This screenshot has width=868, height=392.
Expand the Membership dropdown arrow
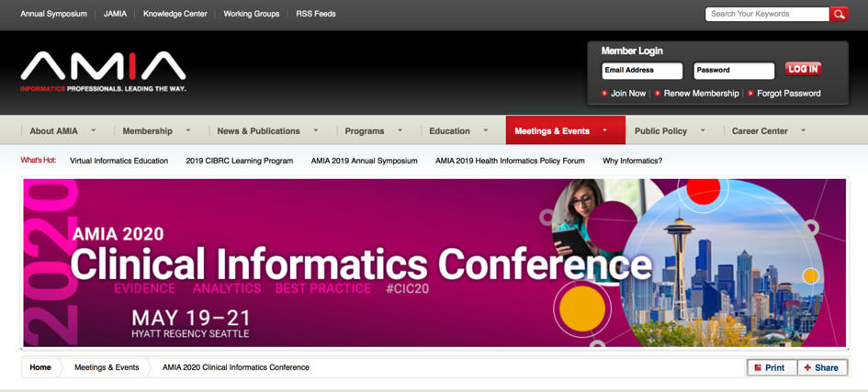click(187, 130)
